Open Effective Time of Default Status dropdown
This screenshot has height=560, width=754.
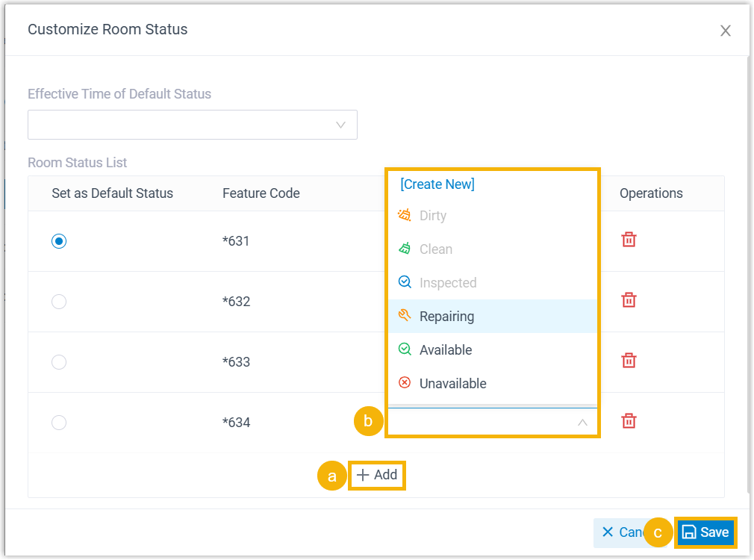tap(192, 125)
